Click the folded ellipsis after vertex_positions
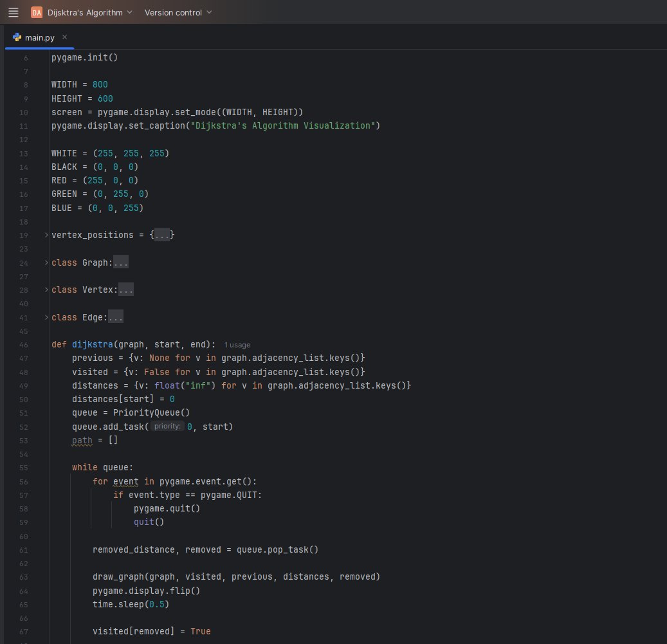This screenshot has height=644, width=667. (x=162, y=235)
